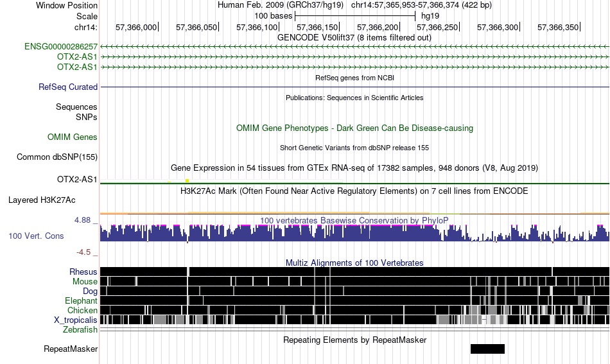Click the black RepeatMasker repeat element block
The height and width of the screenshot is (364, 610).
click(487, 349)
